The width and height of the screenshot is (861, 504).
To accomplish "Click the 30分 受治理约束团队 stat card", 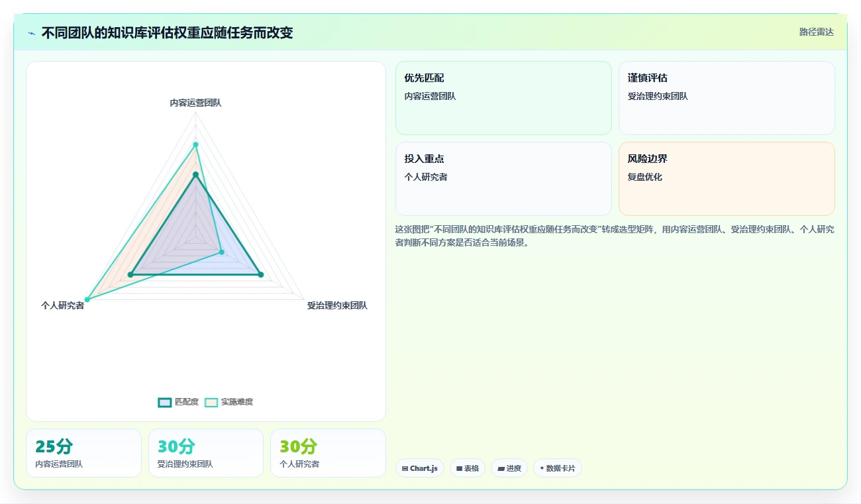I will click(x=206, y=453).
